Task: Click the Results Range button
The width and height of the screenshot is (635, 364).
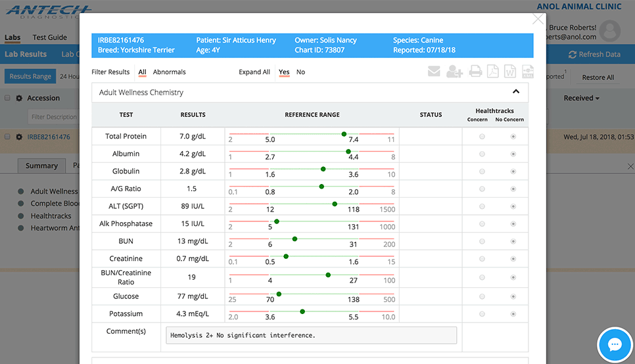Action: (30, 76)
